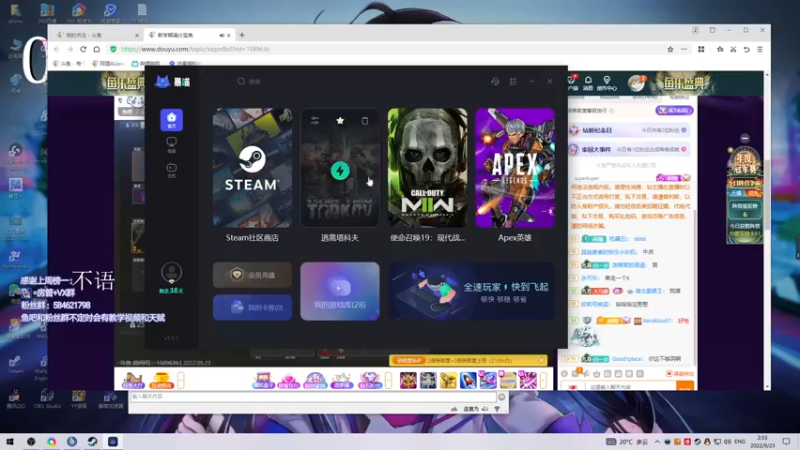Click the chat message input below video
800x450 pixels.
coord(313,396)
